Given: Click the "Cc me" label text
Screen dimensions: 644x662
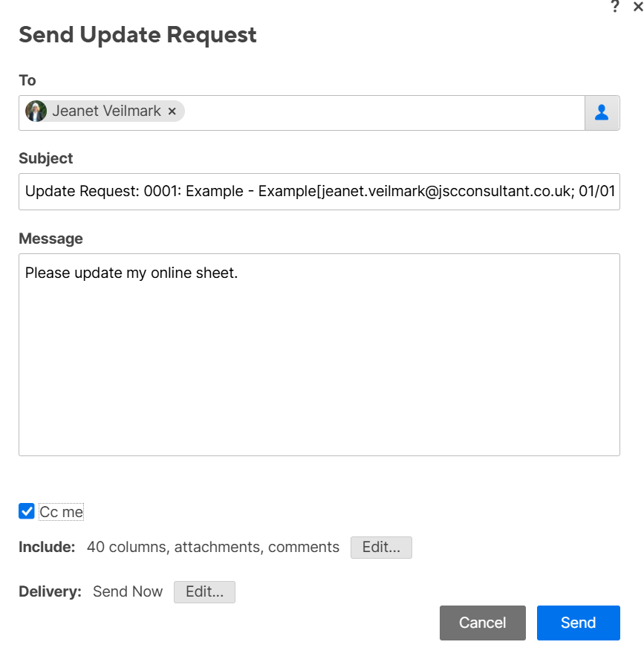Looking at the screenshot, I should [x=61, y=512].
